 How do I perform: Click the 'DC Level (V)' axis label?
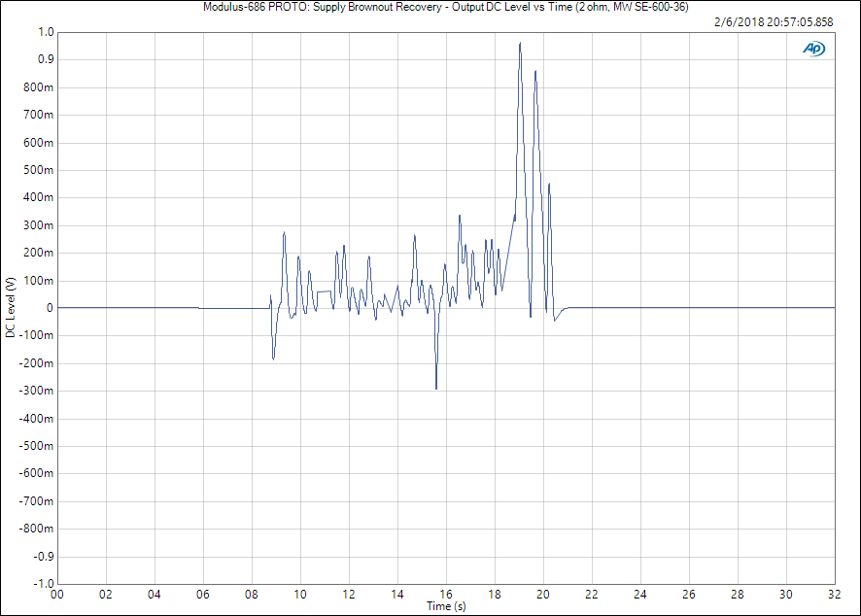[11, 307]
